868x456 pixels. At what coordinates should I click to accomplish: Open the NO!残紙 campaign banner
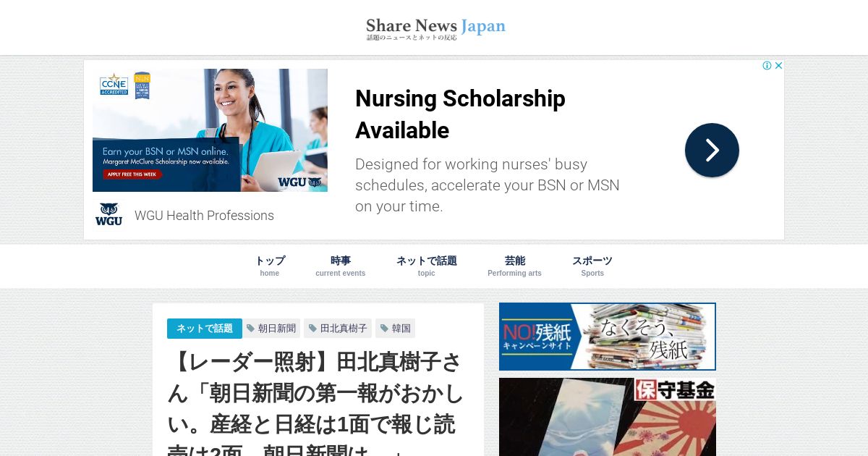click(x=608, y=337)
